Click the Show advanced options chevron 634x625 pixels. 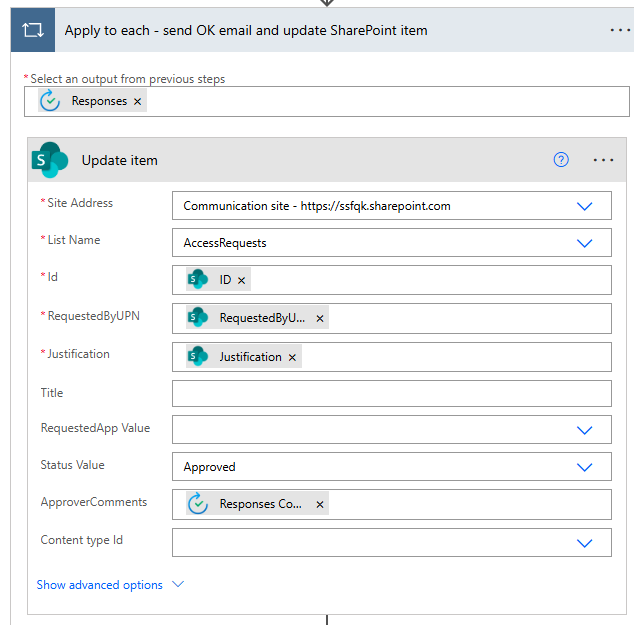pos(178,584)
